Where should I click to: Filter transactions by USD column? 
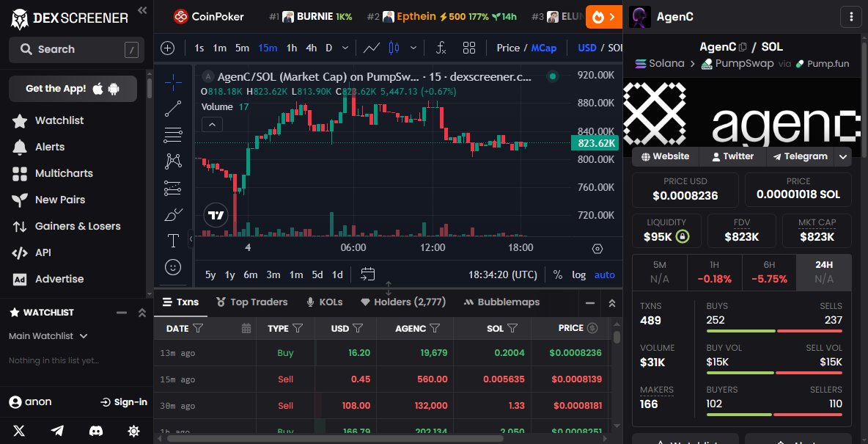click(x=358, y=328)
